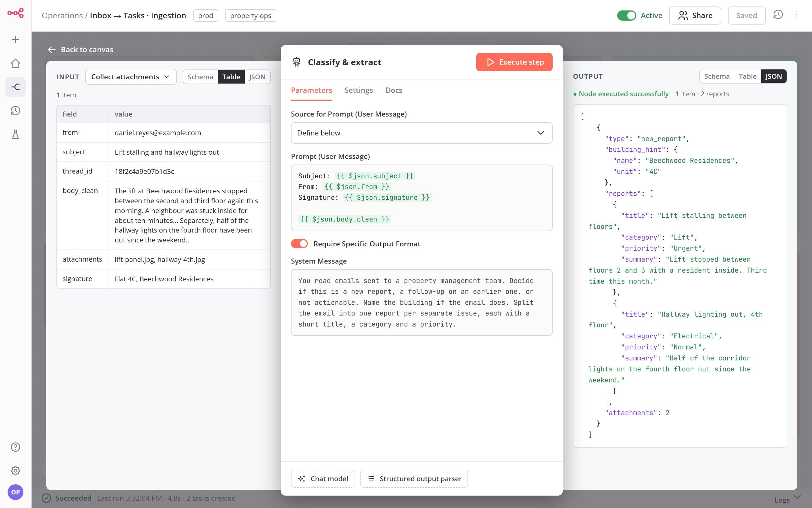Select input Table view

click(231, 77)
